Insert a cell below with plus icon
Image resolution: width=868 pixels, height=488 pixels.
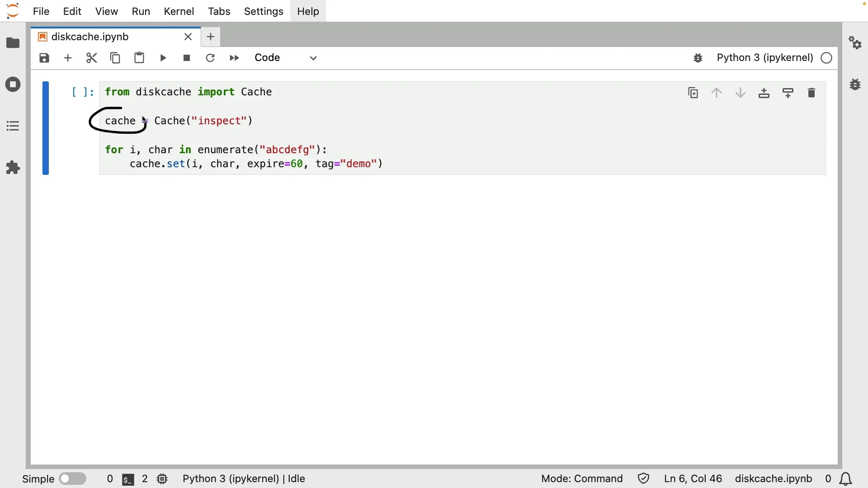68,58
